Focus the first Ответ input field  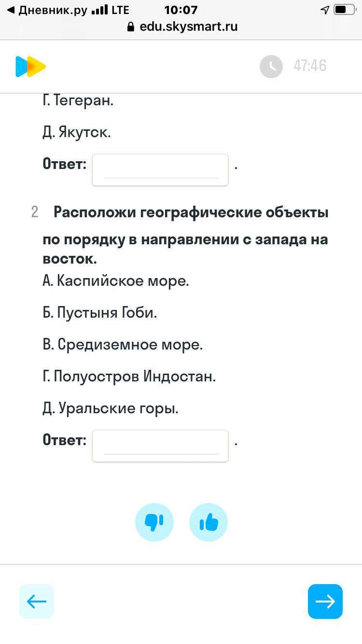[160, 169]
